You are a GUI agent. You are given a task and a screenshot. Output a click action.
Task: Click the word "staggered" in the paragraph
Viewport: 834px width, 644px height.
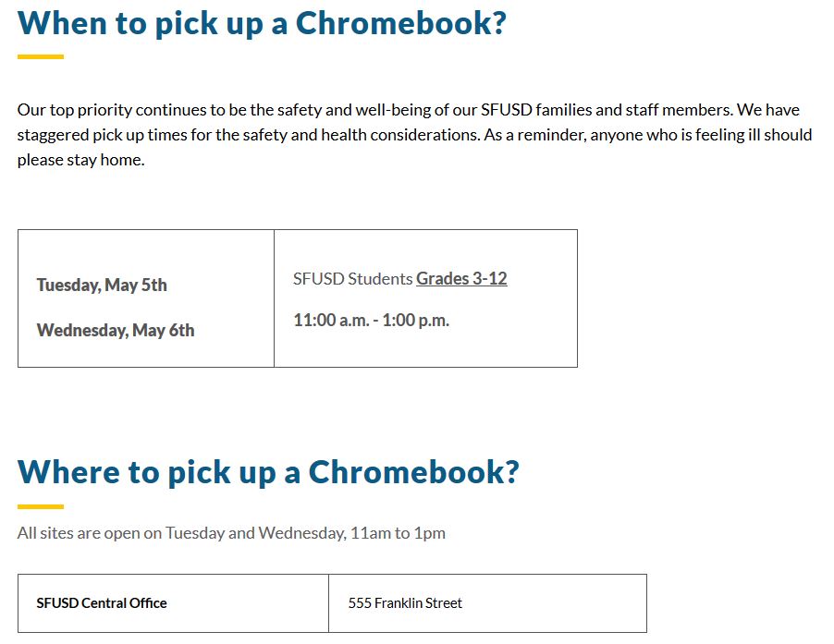click(x=52, y=135)
